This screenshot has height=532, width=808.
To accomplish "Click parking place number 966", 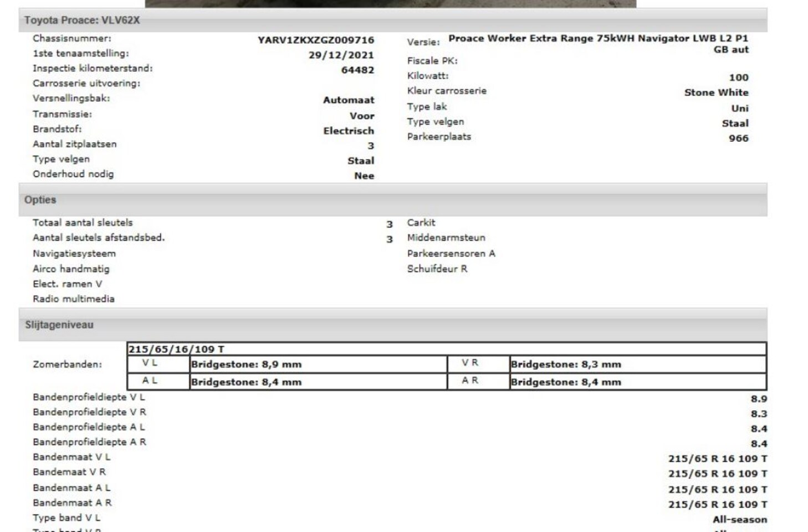I will click(738, 138).
